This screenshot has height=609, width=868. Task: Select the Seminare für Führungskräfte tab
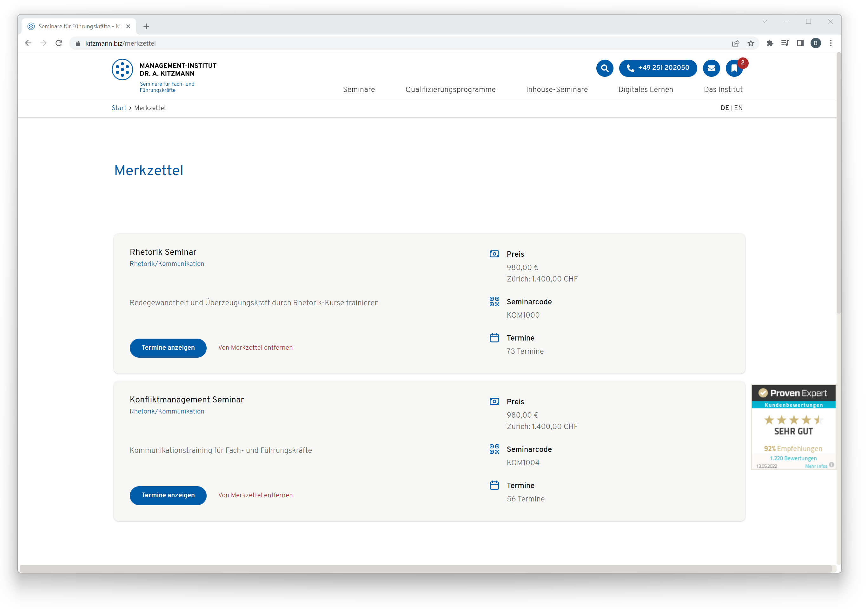79,26
